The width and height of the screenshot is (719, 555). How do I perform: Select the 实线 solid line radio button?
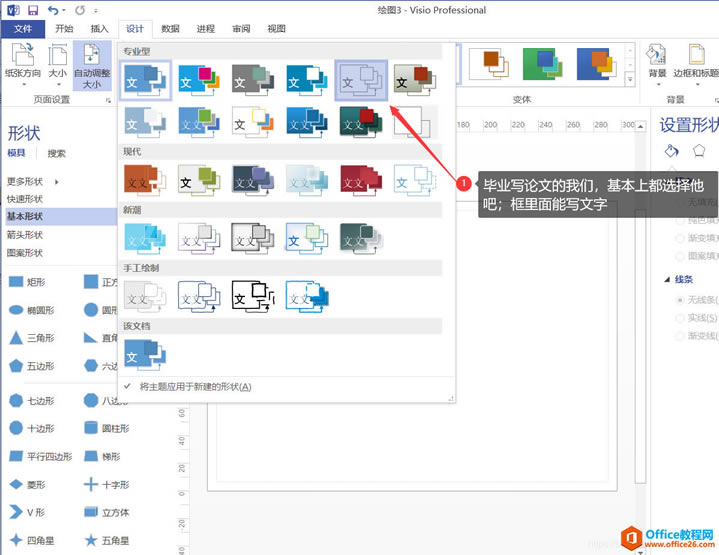(680, 318)
